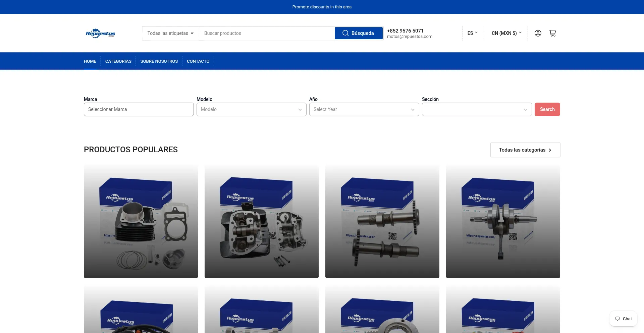Go to HOME menu item
This screenshot has height=333, width=644.
coord(90,61)
